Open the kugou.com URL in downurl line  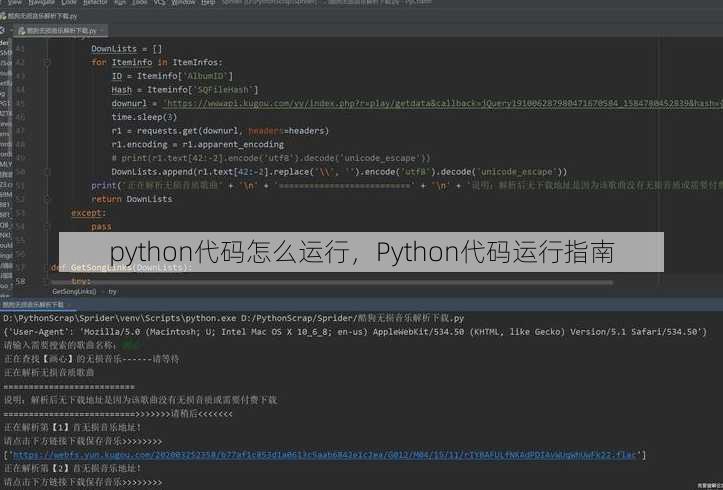click(x=443, y=103)
